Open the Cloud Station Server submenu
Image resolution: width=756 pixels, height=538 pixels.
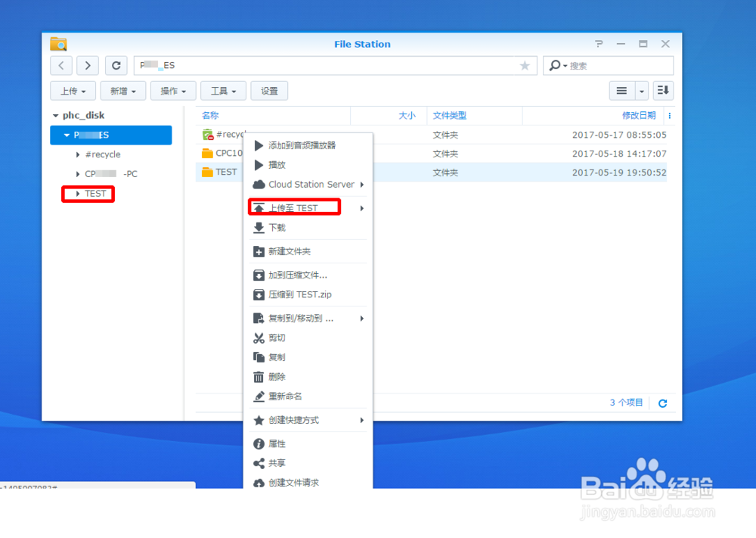(308, 185)
